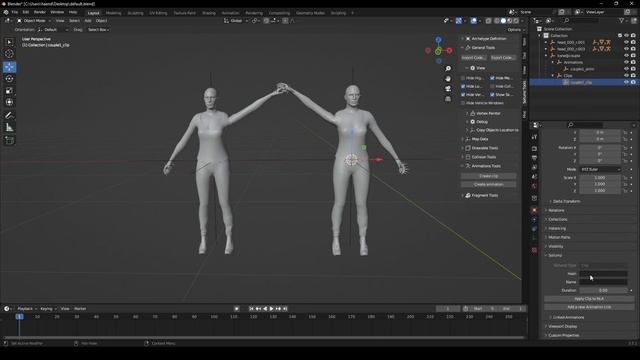
Task: Toggle the Hide Ver... checkbox
Action: (x=463, y=95)
